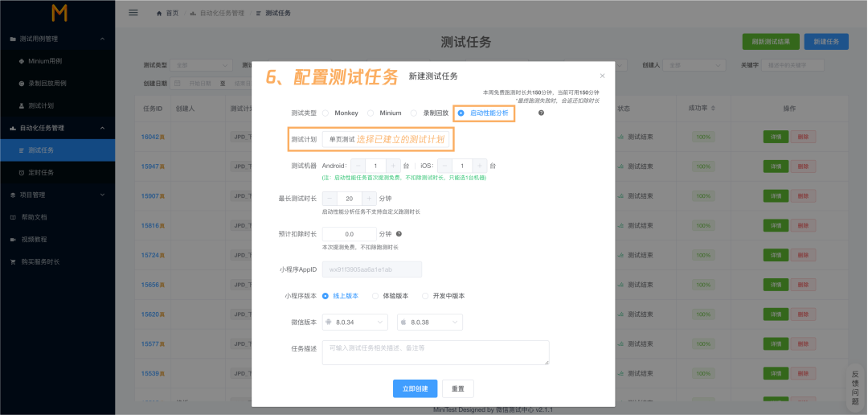Image resolution: width=868 pixels, height=415 pixels.
Task: Open Android WeChat version 8.0.34 dropdown
Action: click(355, 322)
